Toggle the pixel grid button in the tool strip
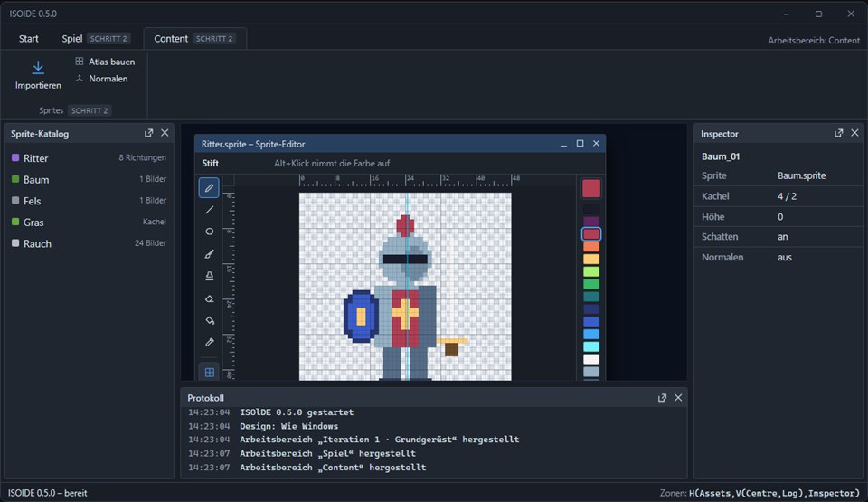The width and height of the screenshot is (868, 502). tap(209, 372)
